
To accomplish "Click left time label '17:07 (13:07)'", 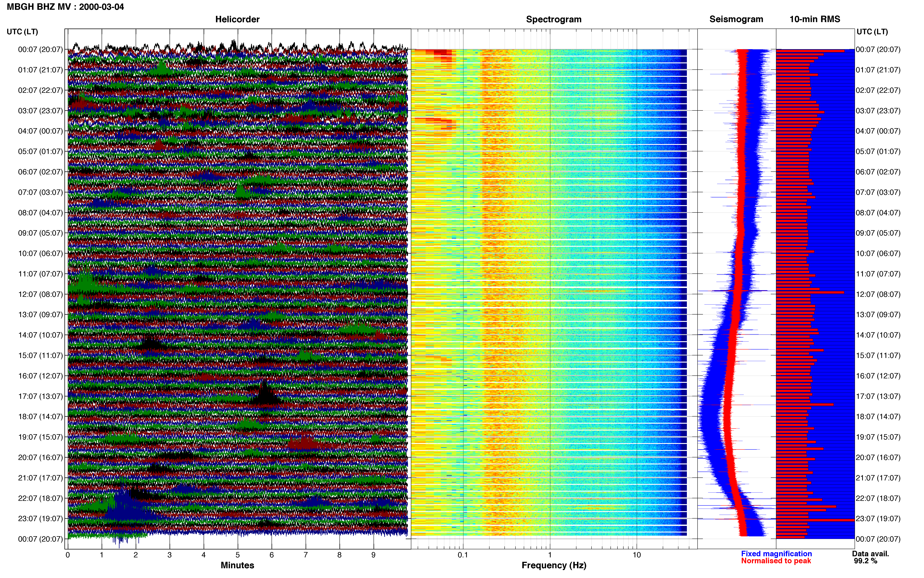I will [x=40, y=396].
